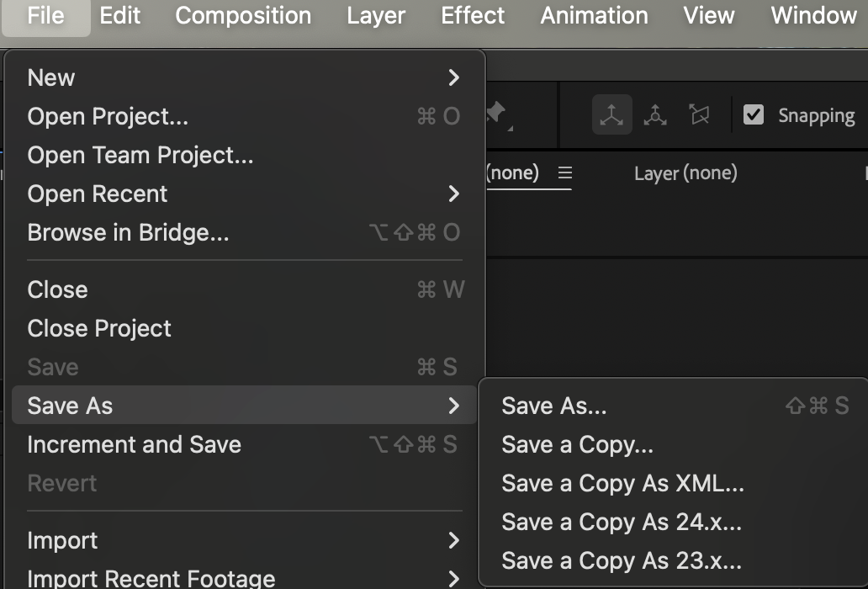Click Browse in Bridge...

pos(128,232)
